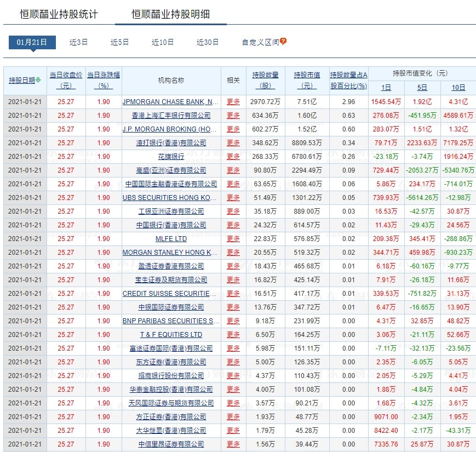The width and height of the screenshot is (476, 452).
Task: Click the help icon beside 自定义区间
Action: click(283, 41)
